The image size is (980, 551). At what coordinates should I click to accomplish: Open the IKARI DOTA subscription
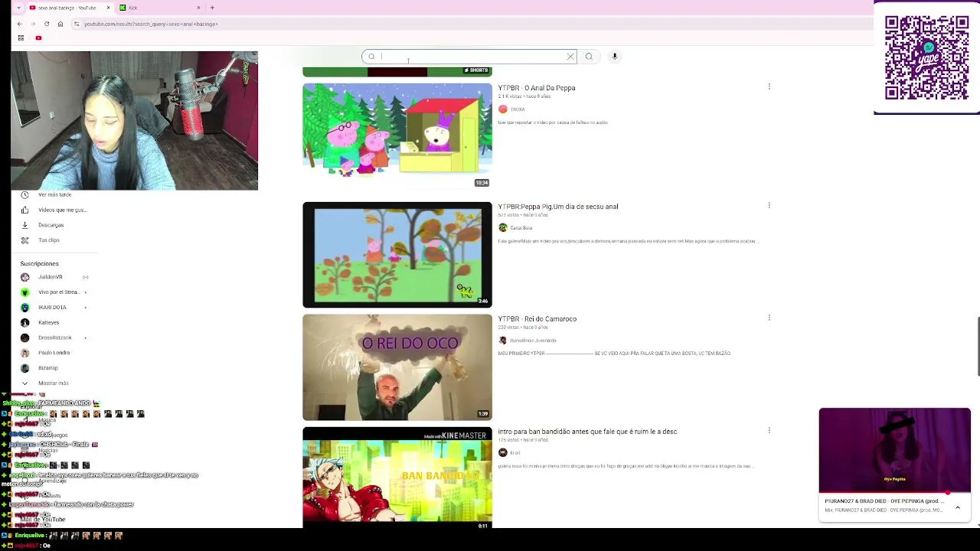[54, 308]
